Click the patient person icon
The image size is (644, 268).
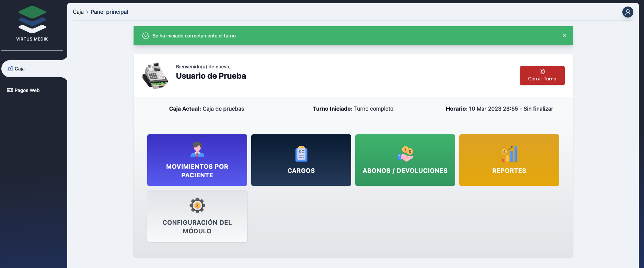(197, 150)
